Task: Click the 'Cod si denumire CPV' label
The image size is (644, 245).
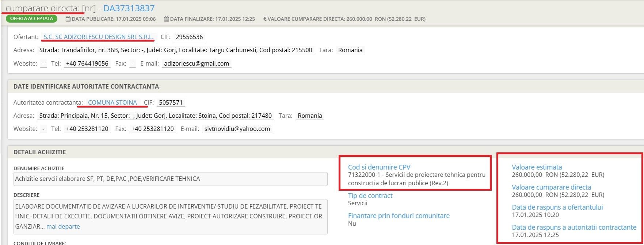Action: pos(379,167)
